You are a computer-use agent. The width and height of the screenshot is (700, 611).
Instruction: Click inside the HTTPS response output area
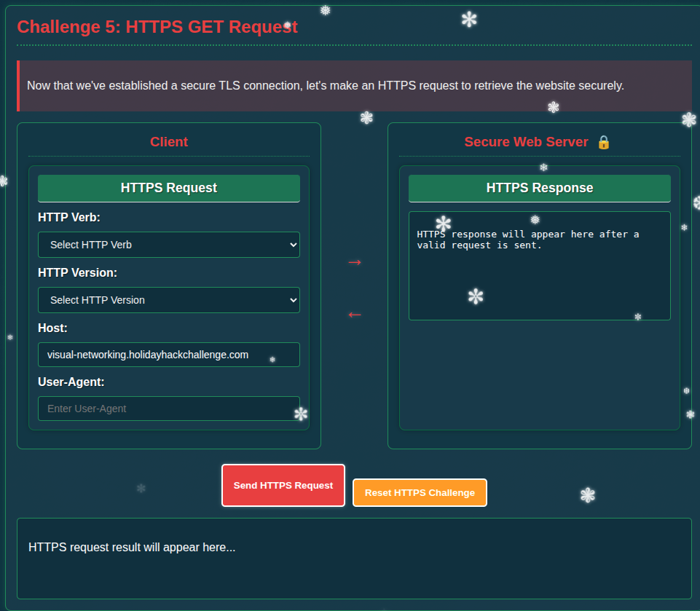click(539, 277)
